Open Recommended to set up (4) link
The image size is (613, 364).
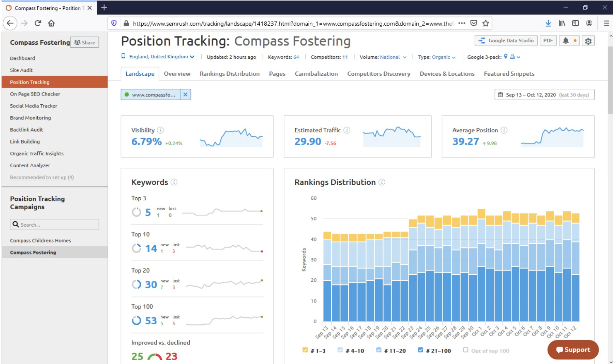pos(42,177)
